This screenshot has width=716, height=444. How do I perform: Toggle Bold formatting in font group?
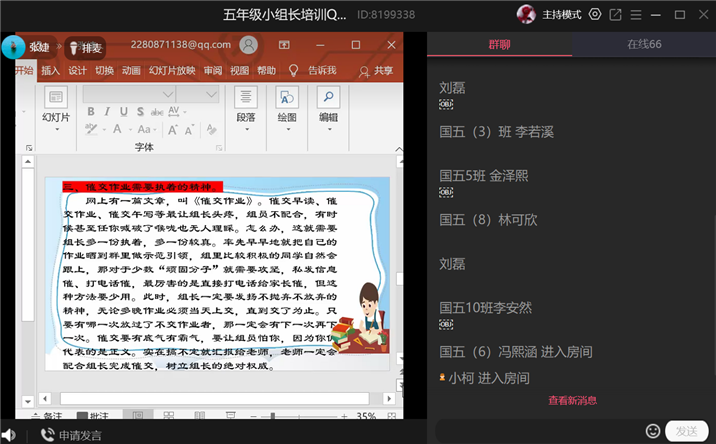coord(91,111)
